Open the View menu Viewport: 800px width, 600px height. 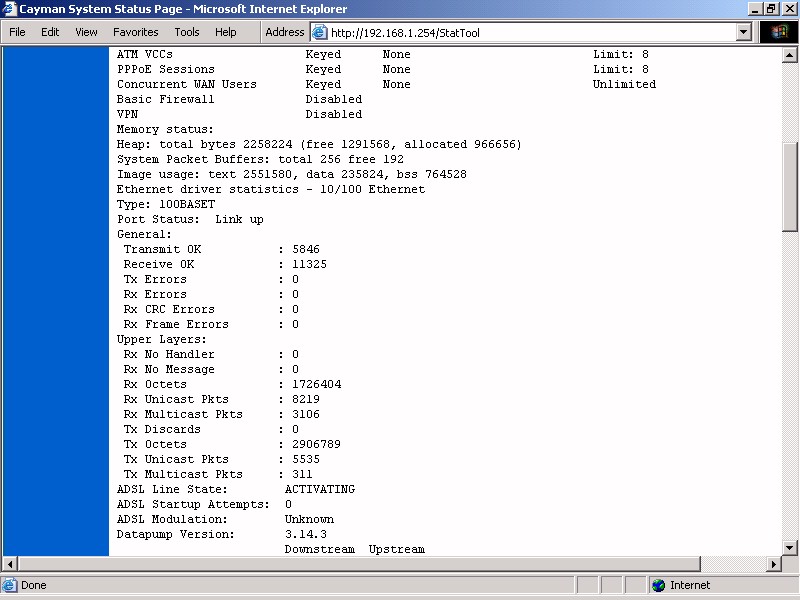pos(86,32)
